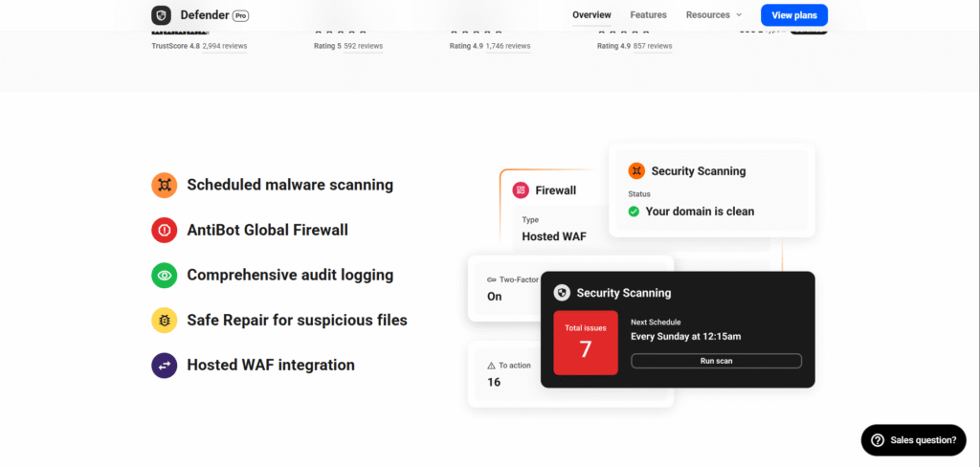Click the red Total issues tile
The width and height of the screenshot is (980, 467).
point(586,343)
